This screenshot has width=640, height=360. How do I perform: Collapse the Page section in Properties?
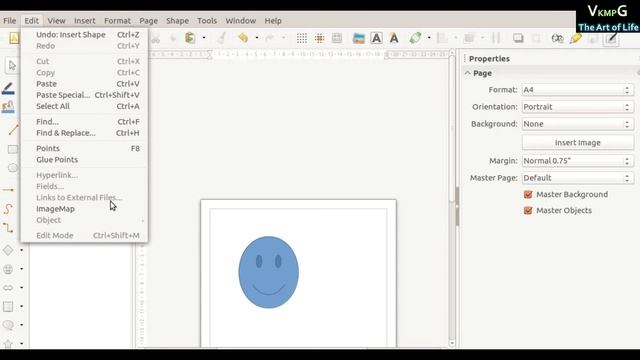[468, 73]
